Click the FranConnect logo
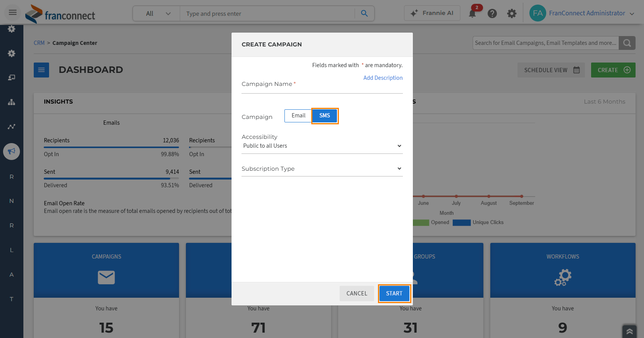 pos(60,14)
